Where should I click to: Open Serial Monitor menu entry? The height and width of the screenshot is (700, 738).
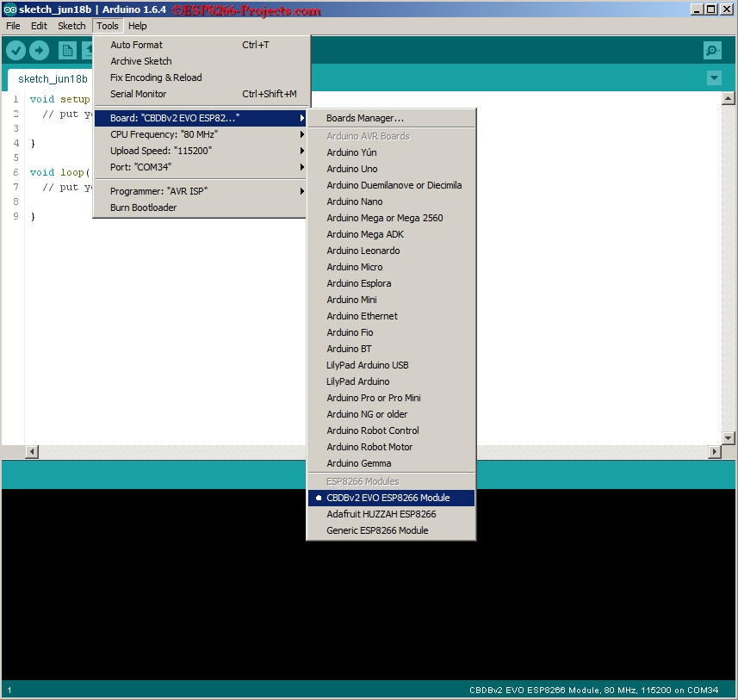202,94
